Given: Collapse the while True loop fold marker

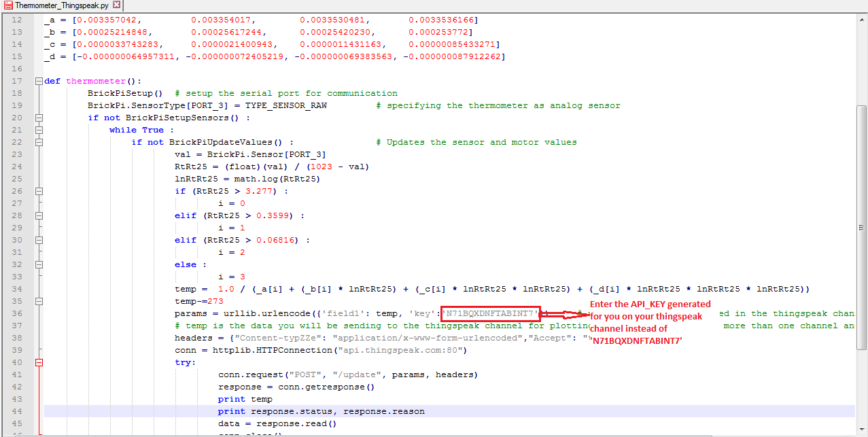Looking at the screenshot, I should point(39,130).
